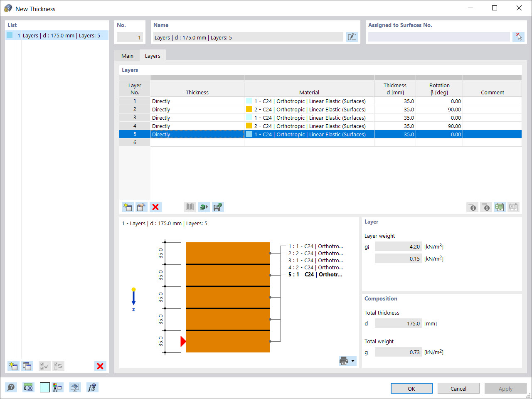532x399 pixels.
Task: Click Directly cell in layer 4 row
Action: click(197, 126)
